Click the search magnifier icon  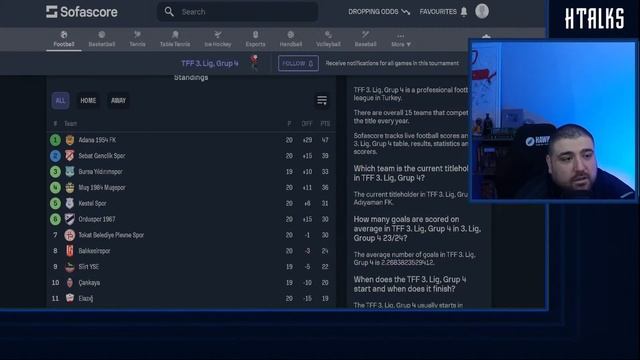coord(169,12)
